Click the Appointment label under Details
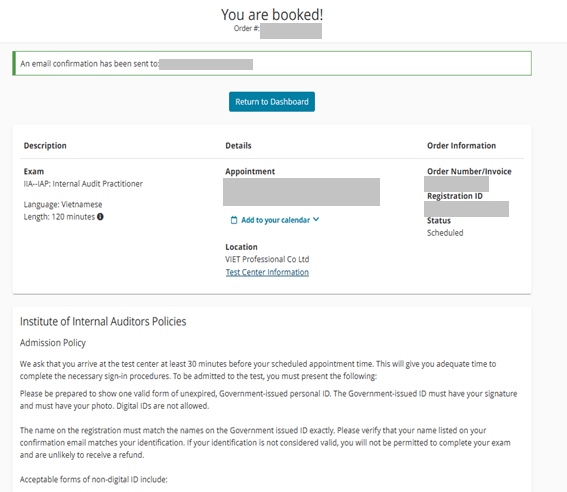This screenshot has height=492, width=567. pos(250,171)
